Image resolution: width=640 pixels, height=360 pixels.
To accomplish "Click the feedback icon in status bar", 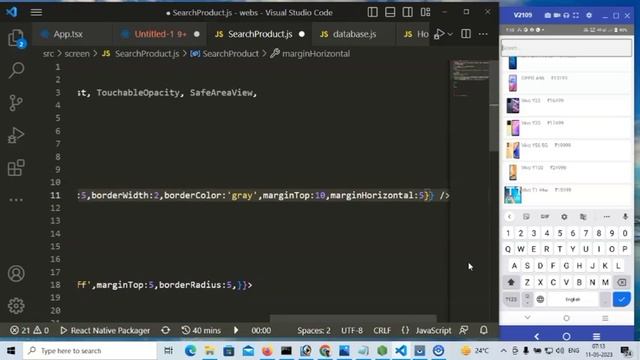I will tap(464, 330).
